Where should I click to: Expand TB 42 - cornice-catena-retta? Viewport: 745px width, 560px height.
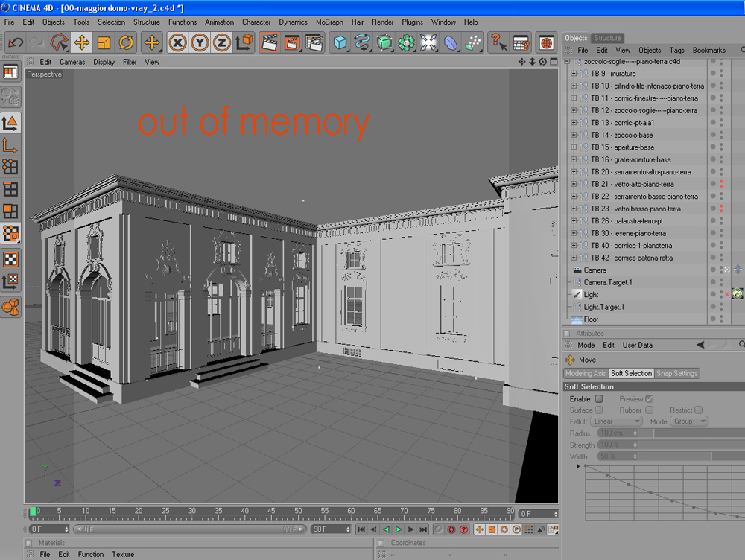(x=574, y=258)
